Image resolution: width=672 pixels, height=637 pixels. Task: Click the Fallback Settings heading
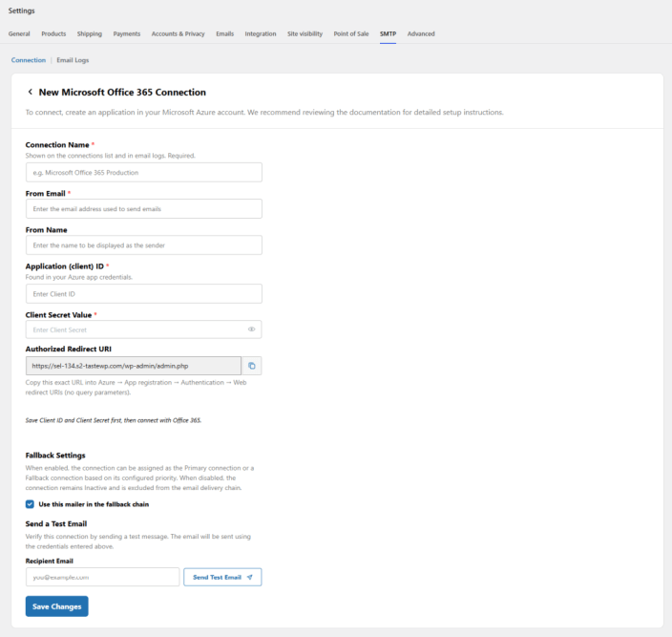click(x=55, y=456)
